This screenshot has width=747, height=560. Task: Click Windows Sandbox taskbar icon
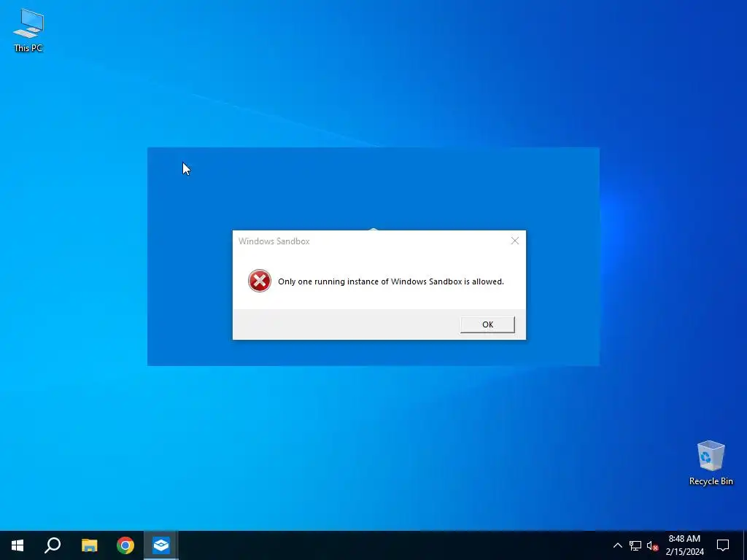(x=161, y=545)
